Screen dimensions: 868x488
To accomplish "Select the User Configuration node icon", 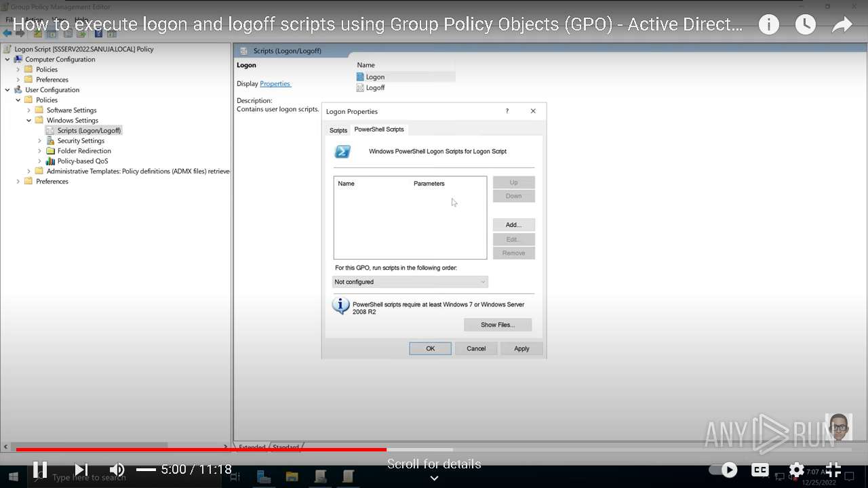I will [x=18, y=89].
